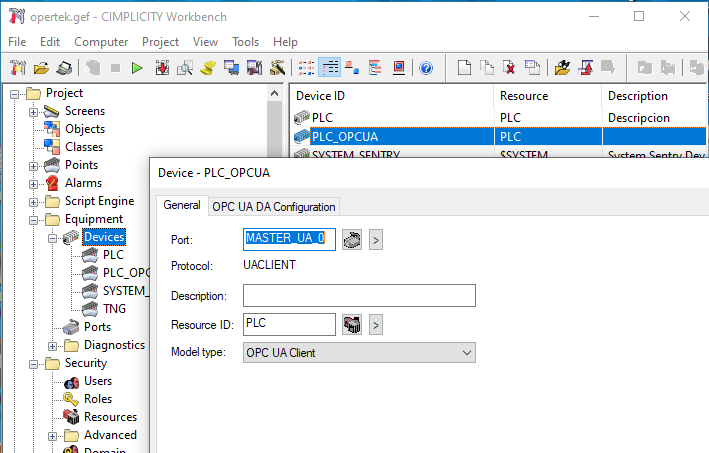Click the properties page icon

tap(532, 68)
